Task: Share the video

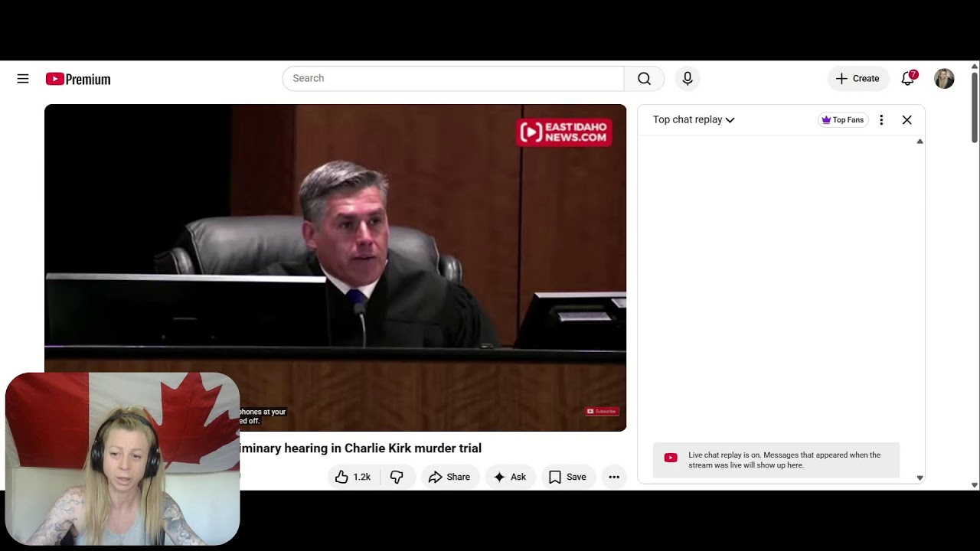Action: (449, 477)
